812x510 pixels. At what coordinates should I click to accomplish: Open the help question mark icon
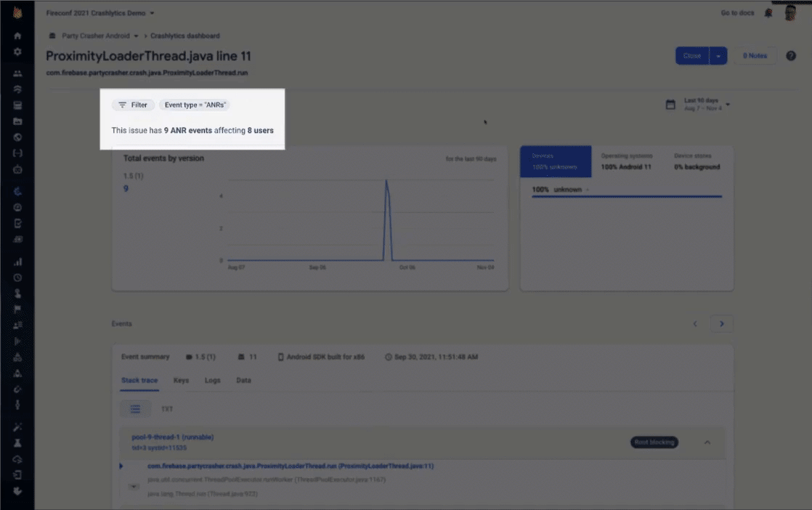pyautogui.click(x=791, y=56)
